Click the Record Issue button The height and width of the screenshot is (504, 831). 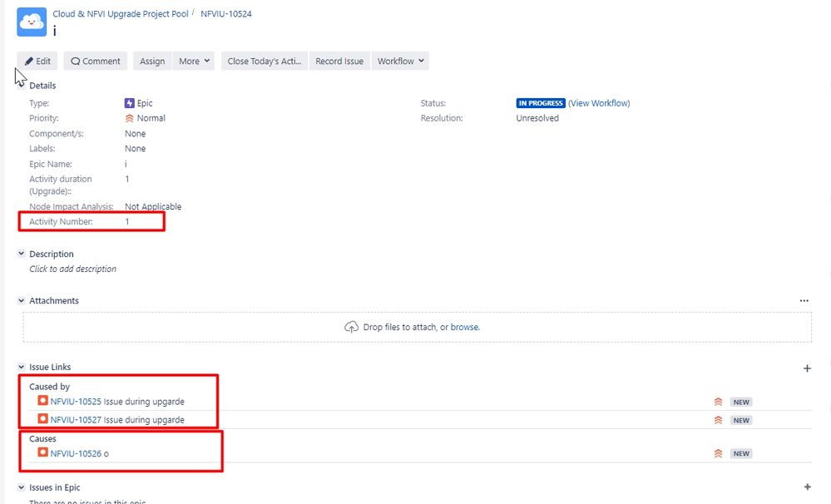339,61
